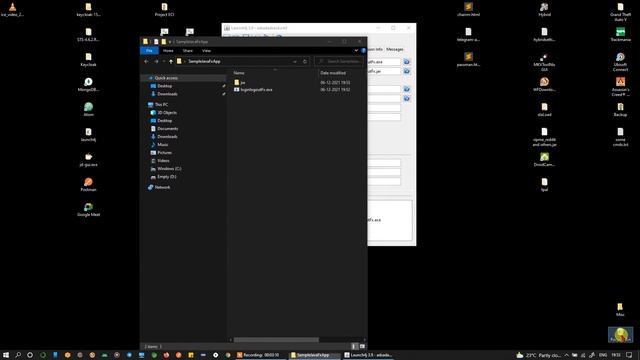
Task: Click new folder icon in Explorer quick access toolbar
Action: tap(164, 42)
